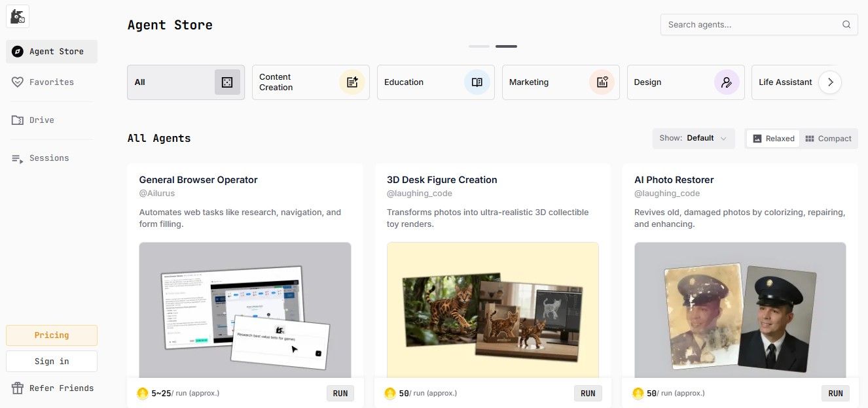Click the 'All Agents' section heading
Viewport: 868px width, 408px height.
tap(159, 139)
